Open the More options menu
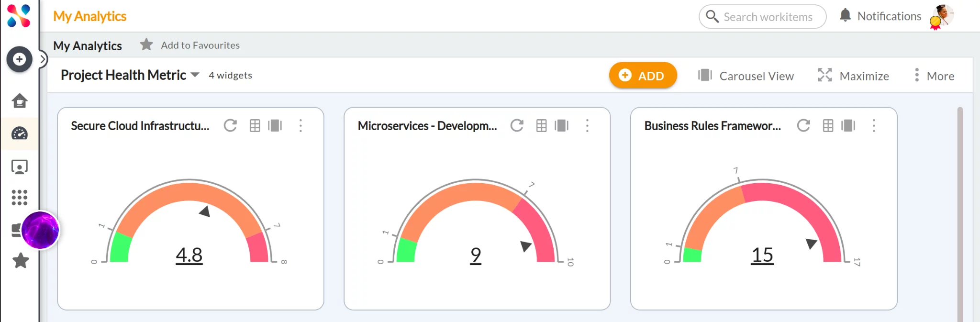This screenshot has width=980, height=322. click(934, 76)
